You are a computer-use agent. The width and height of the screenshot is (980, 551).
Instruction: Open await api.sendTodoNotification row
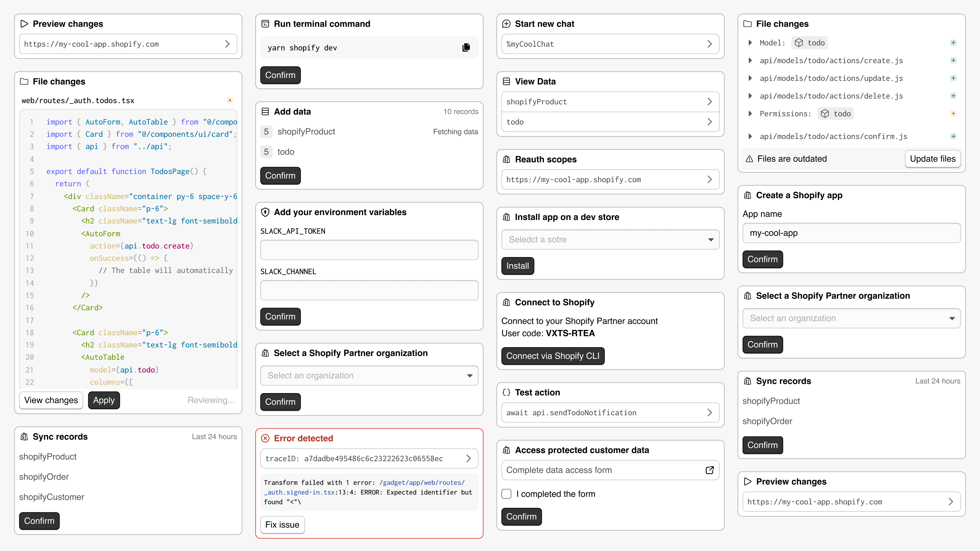610,412
